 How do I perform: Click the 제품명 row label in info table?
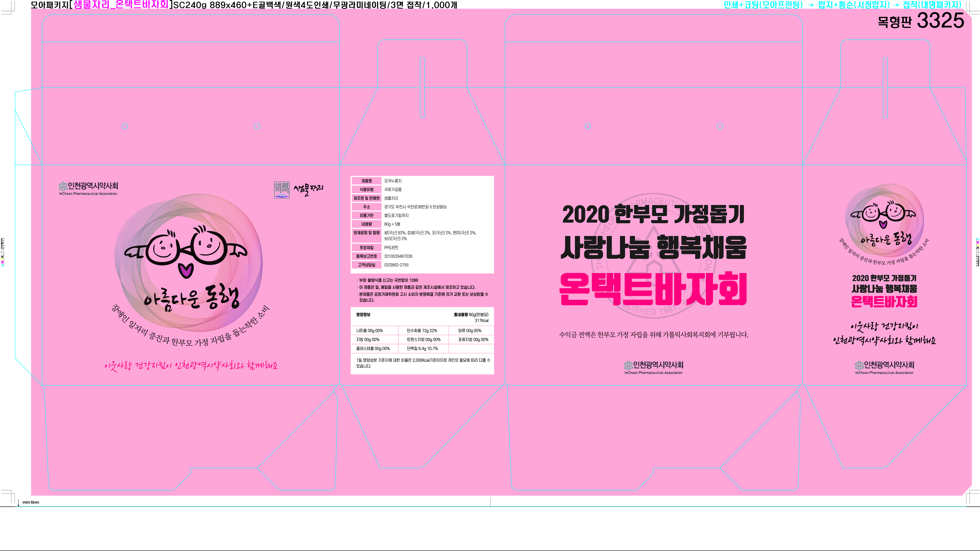point(366,181)
